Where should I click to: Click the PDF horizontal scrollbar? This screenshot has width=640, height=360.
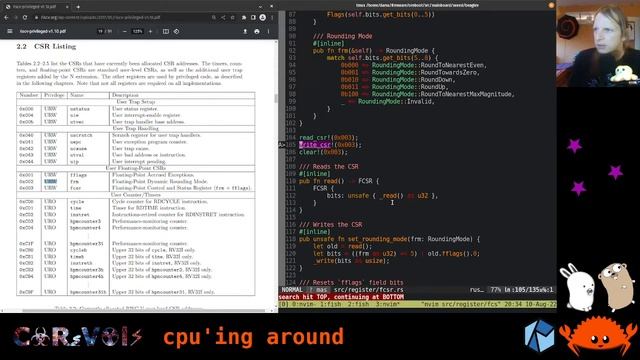click(x=144, y=311)
